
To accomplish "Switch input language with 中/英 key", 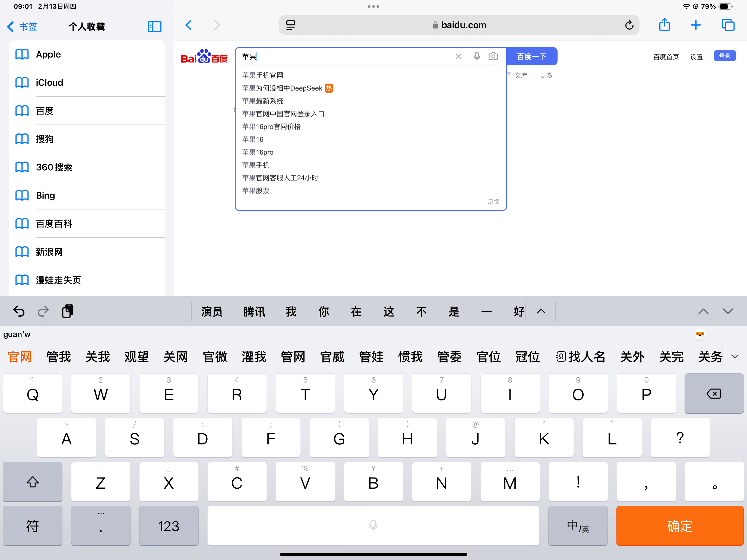I will [x=577, y=526].
